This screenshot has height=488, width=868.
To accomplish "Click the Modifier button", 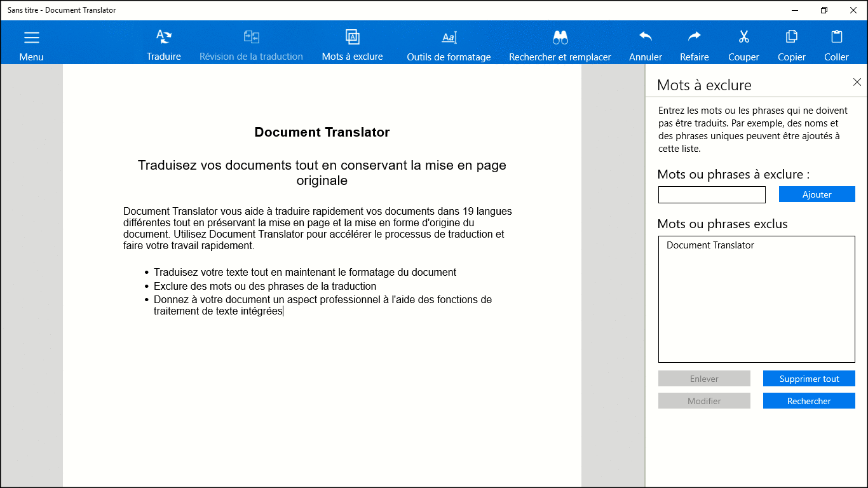I will (704, 401).
